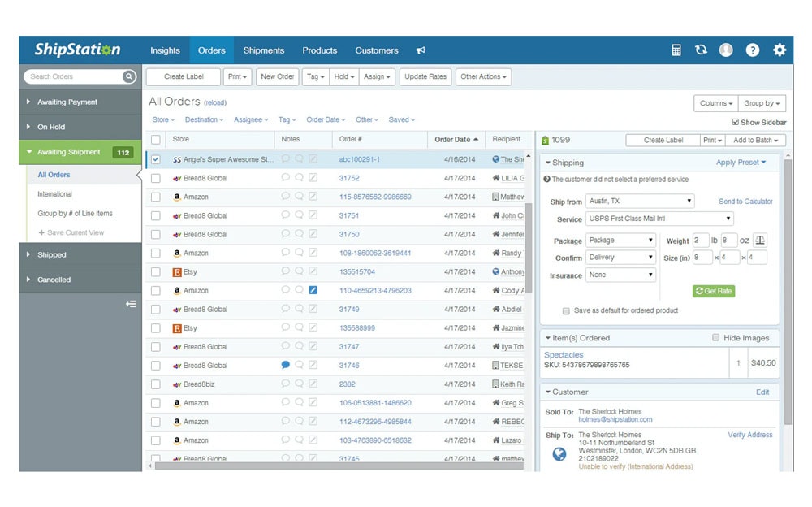Open the Confirm Delivery dropdown
812x507 pixels.
[x=620, y=257]
